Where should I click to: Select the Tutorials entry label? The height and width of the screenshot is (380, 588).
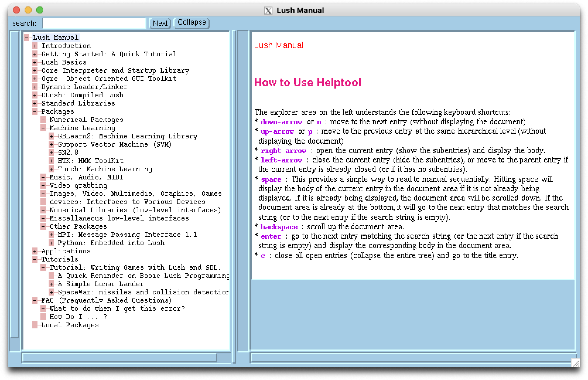click(60, 259)
